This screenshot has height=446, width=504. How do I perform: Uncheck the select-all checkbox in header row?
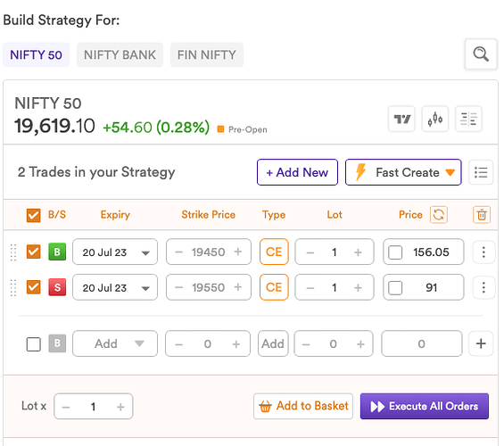click(33, 215)
